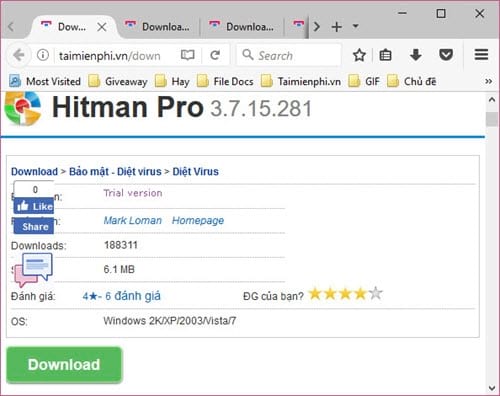500x396 pixels.
Task: Click the 6.1 MB size value
Action: click(119, 269)
